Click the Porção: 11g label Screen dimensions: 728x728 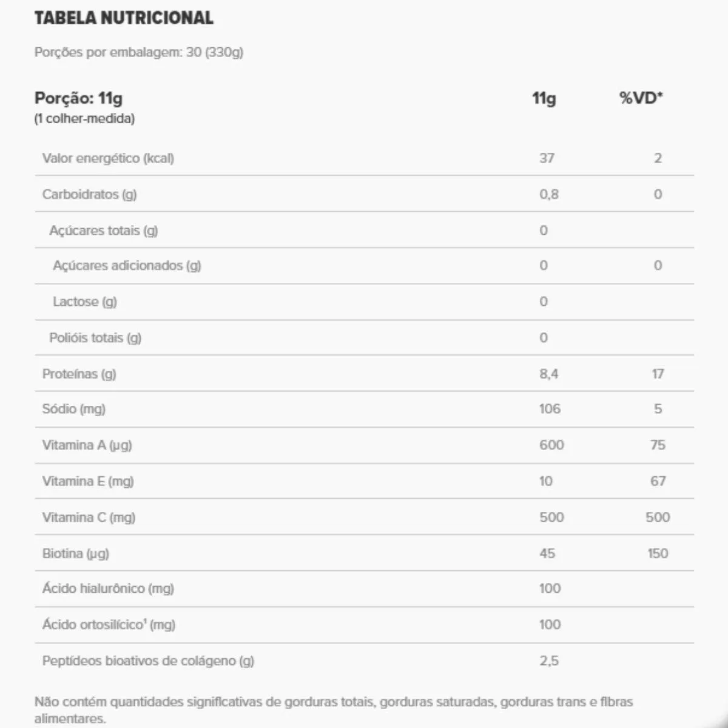click(x=78, y=98)
